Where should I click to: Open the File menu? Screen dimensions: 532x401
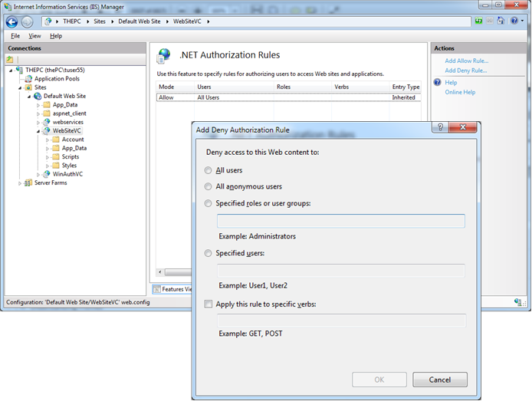tap(15, 36)
